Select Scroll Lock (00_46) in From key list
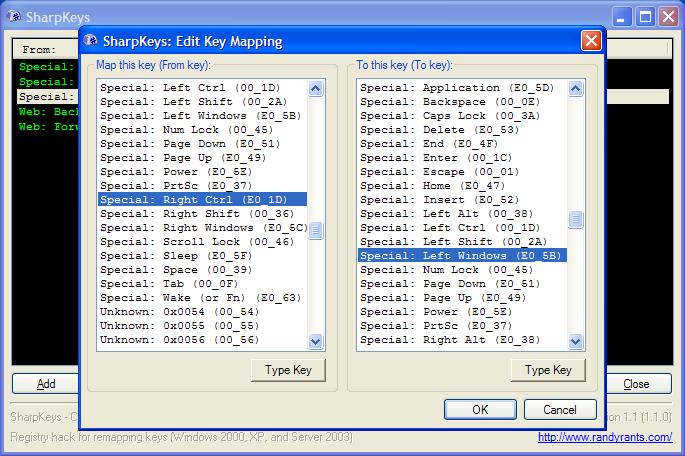 [202, 242]
